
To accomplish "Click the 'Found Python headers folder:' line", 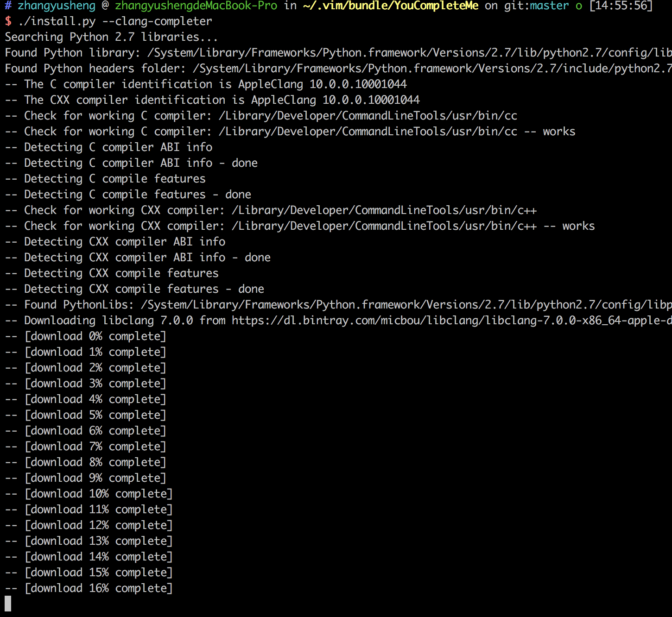I will click(338, 69).
